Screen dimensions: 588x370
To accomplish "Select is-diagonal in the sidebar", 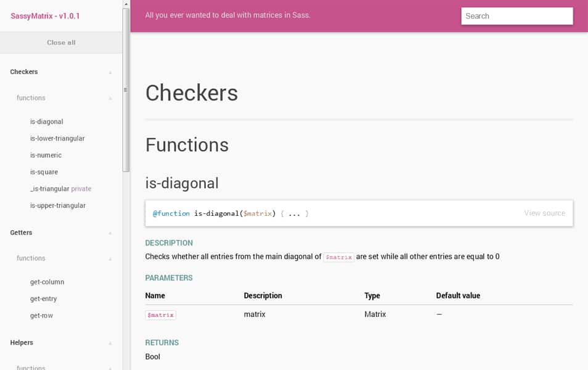I will (47, 121).
